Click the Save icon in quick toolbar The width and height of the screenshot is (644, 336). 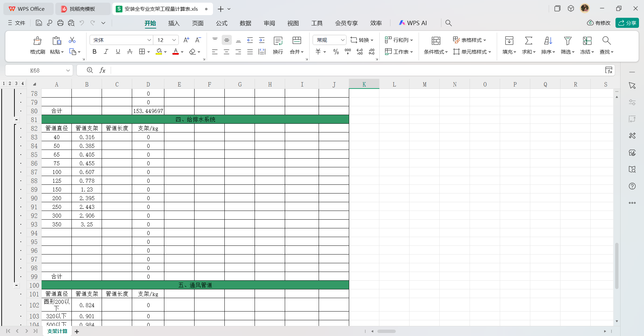pyautogui.click(x=39, y=23)
